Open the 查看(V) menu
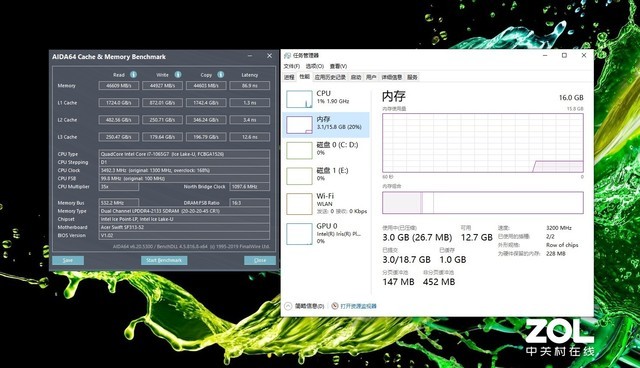 point(338,66)
